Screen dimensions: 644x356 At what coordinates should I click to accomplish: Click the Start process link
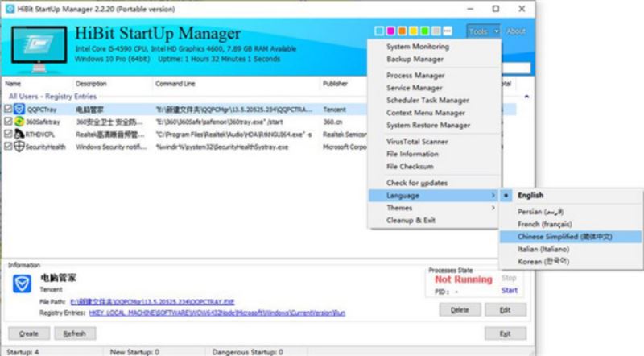pyautogui.click(x=510, y=290)
